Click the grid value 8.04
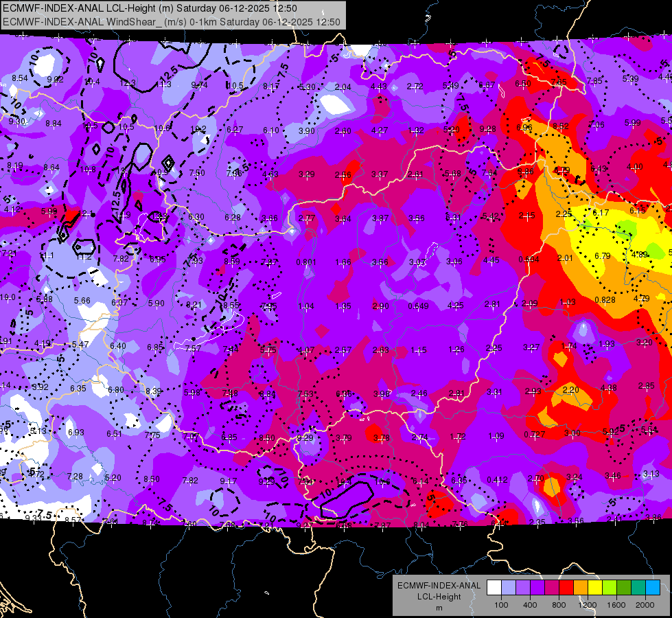The height and width of the screenshot is (618, 672). [421, 525]
